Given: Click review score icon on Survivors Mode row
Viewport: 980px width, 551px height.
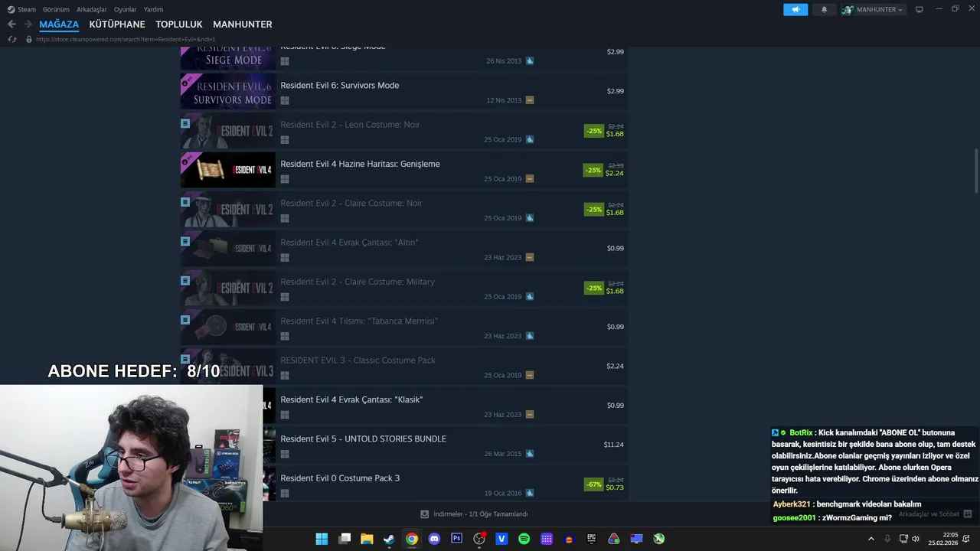Looking at the screenshot, I should (x=530, y=100).
